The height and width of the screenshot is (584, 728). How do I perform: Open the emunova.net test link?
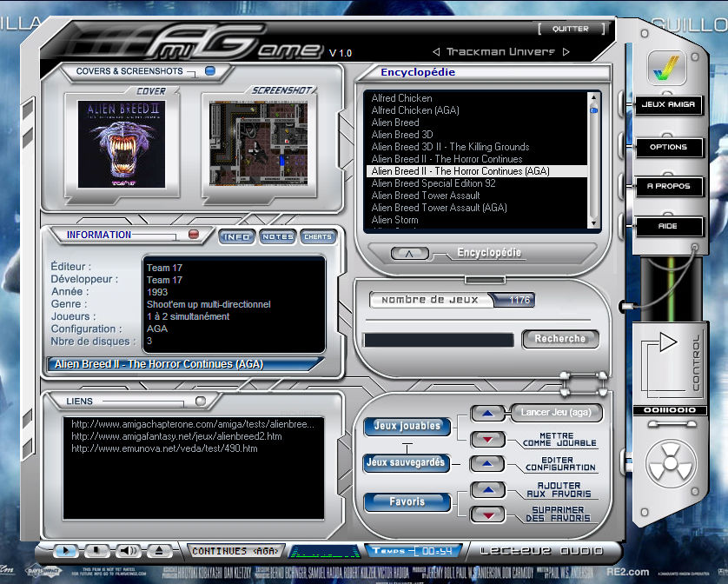pyautogui.click(x=164, y=448)
